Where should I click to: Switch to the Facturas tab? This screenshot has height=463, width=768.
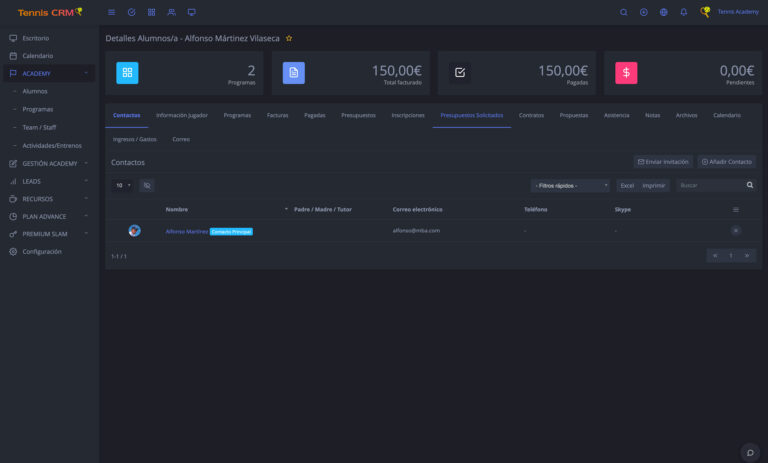click(x=277, y=116)
